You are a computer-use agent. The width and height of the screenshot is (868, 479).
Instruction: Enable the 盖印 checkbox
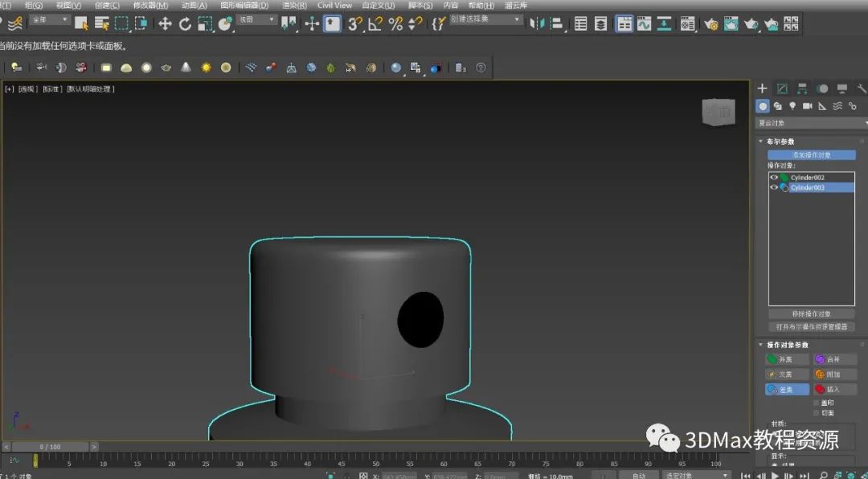[x=817, y=403]
